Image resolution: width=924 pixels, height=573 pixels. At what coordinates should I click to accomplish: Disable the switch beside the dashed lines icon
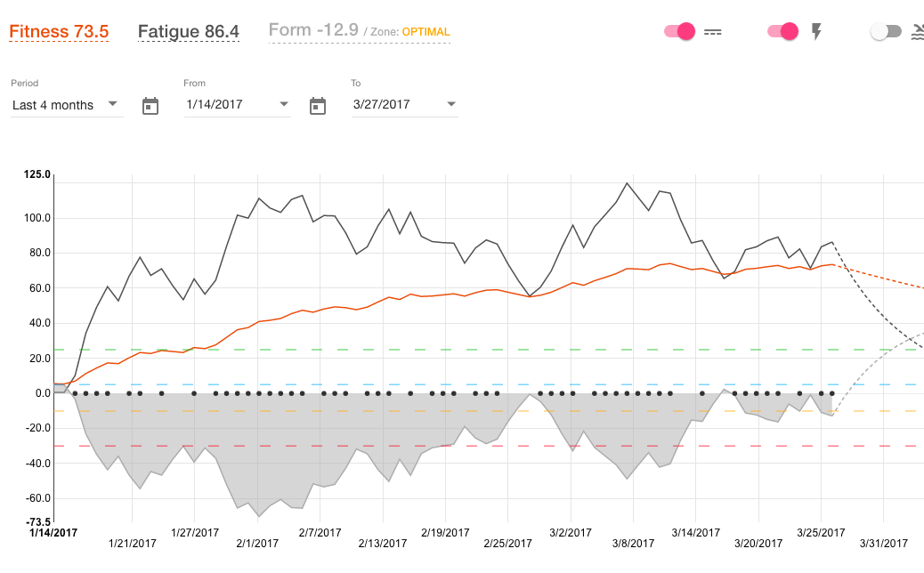coord(680,32)
